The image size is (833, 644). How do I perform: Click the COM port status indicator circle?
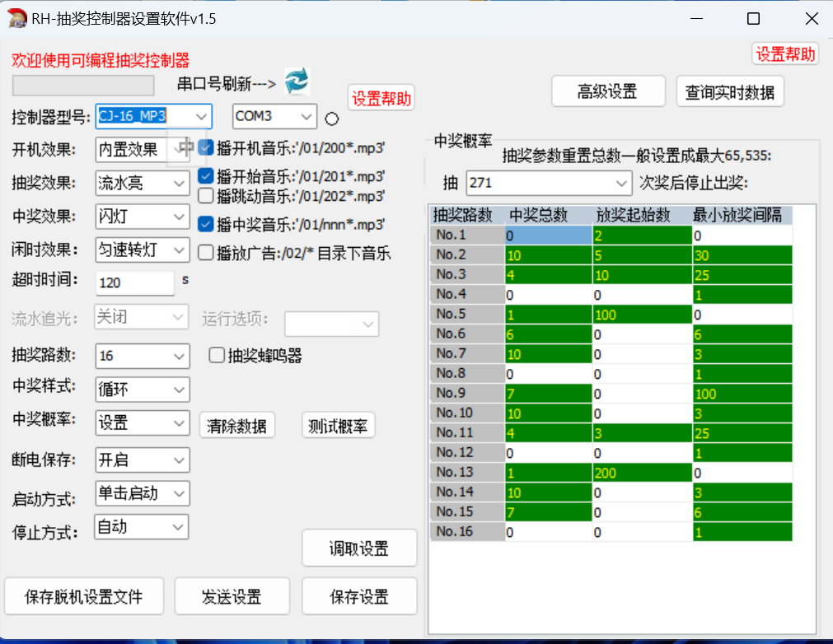tap(332, 119)
